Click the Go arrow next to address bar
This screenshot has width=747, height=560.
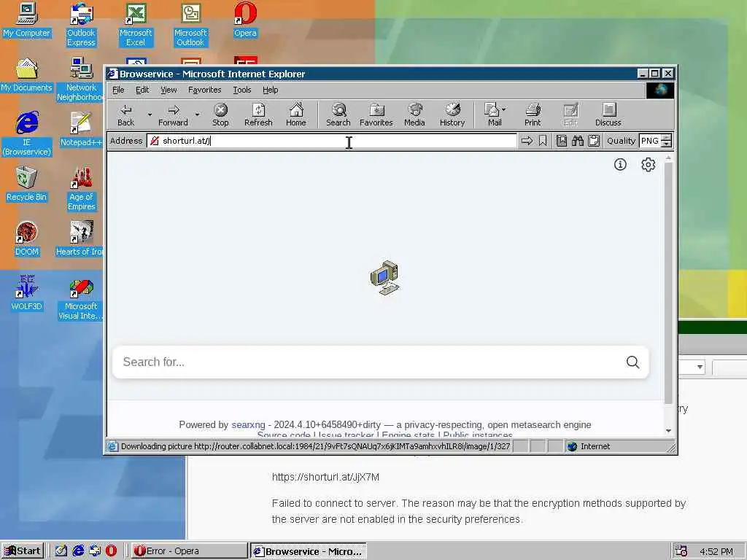[x=527, y=141]
